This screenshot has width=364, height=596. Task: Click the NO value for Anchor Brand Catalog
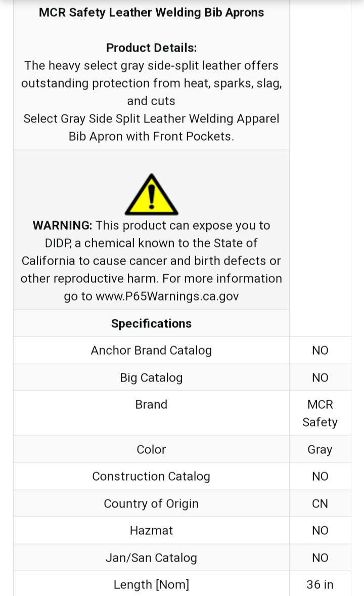pyautogui.click(x=320, y=351)
